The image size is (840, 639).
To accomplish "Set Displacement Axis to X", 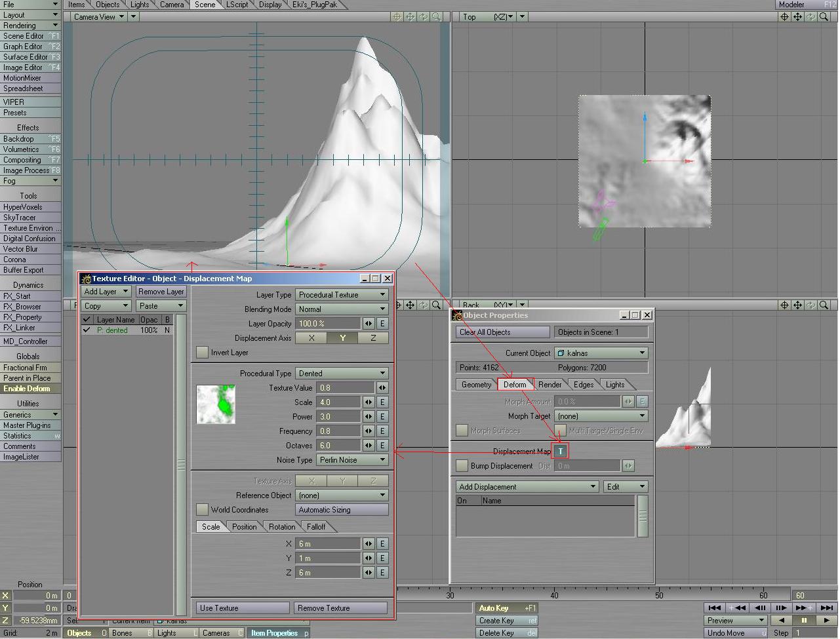I will [311, 338].
